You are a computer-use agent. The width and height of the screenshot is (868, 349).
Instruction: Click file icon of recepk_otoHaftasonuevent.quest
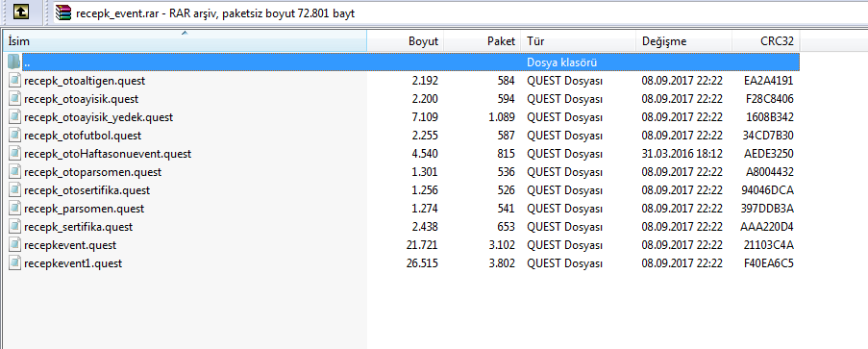tap(15, 154)
